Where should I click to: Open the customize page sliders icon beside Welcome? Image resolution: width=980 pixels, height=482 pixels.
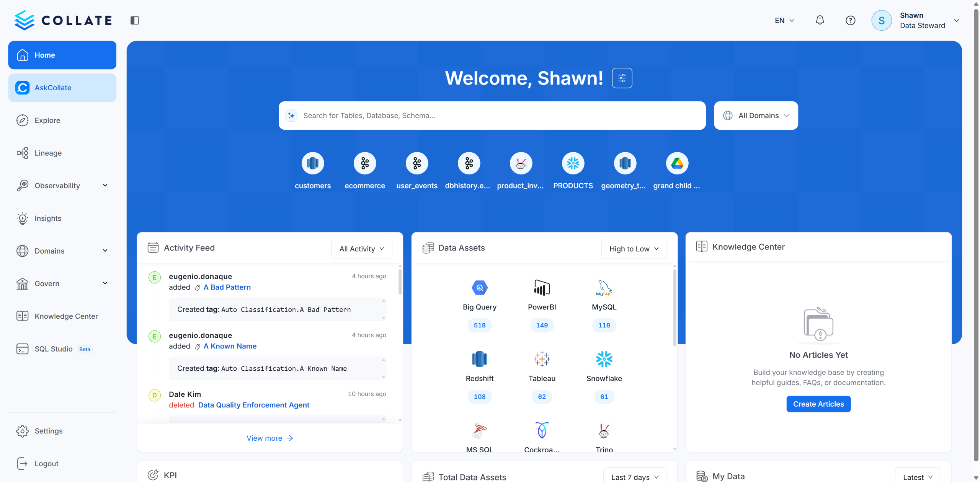coord(622,78)
